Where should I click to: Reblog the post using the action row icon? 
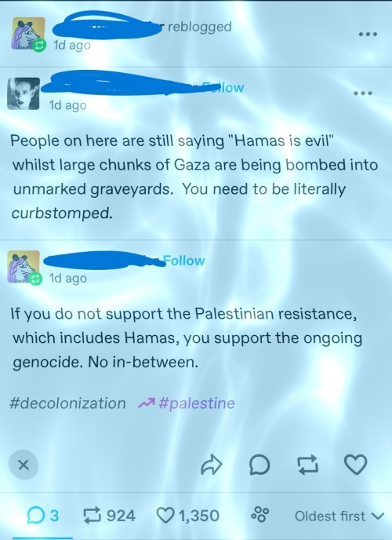click(x=307, y=465)
